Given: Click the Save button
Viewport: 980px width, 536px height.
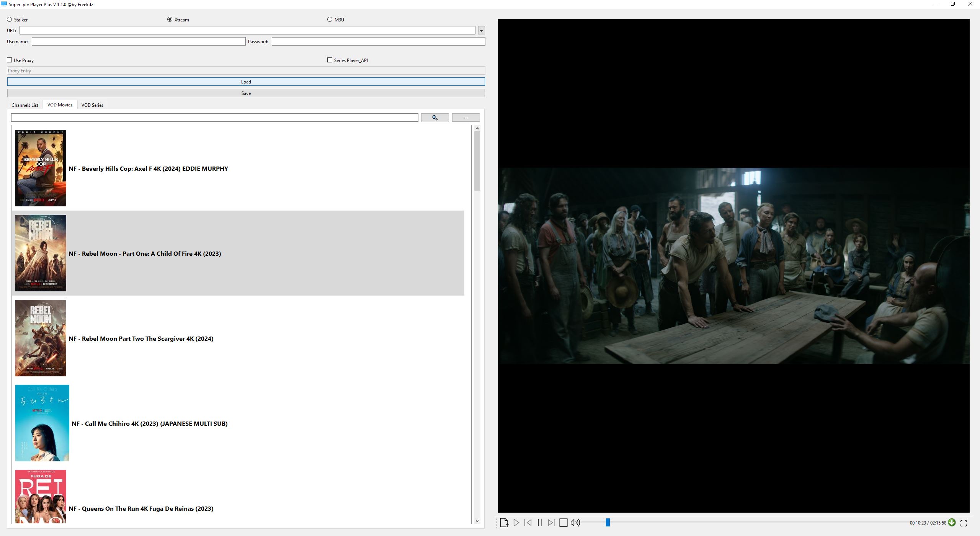Looking at the screenshot, I should pyautogui.click(x=246, y=93).
